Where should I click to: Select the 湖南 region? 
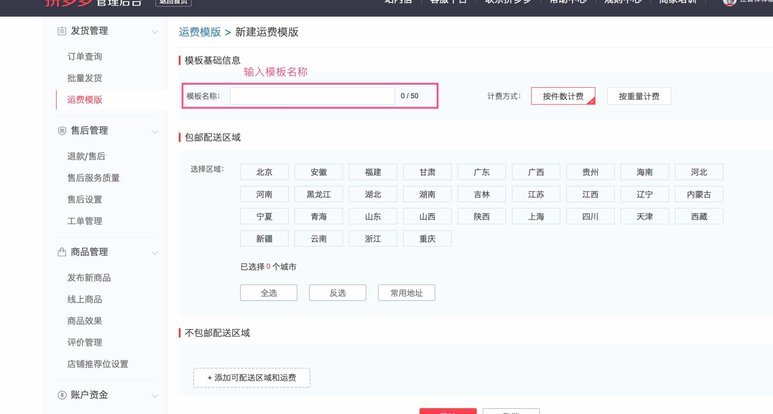point(427,194)
